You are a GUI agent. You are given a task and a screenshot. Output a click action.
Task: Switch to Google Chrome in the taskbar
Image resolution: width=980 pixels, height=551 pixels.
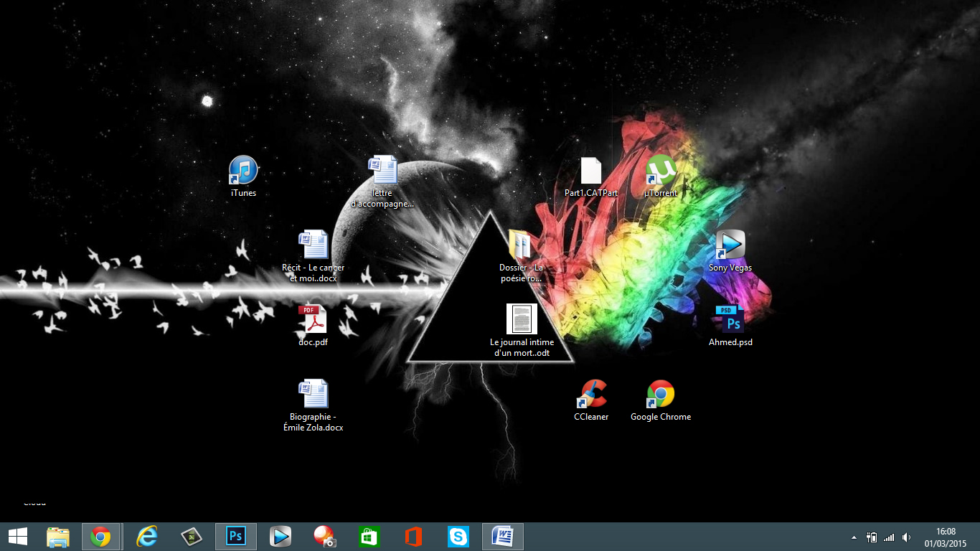coord(100,537)
